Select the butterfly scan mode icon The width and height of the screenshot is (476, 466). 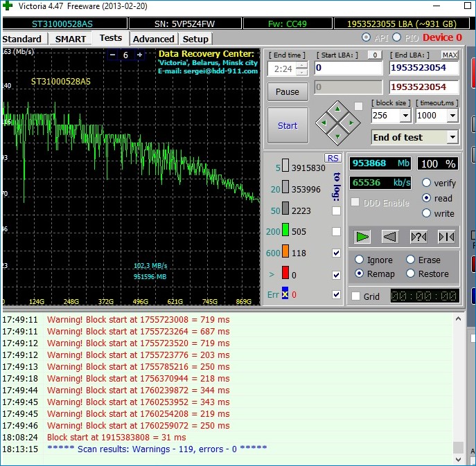[446, 237]
